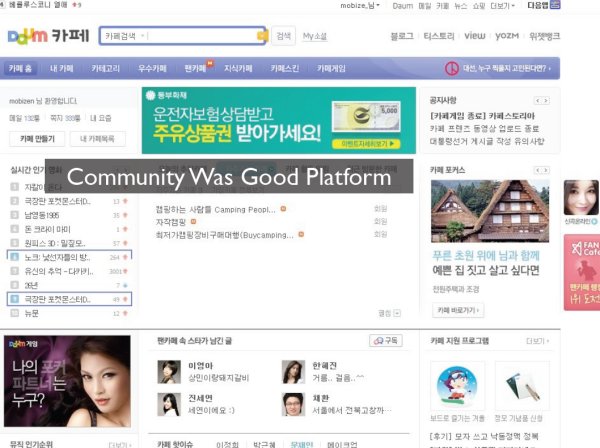Click the 카페 만들기 button

click(x=37, y=139)
